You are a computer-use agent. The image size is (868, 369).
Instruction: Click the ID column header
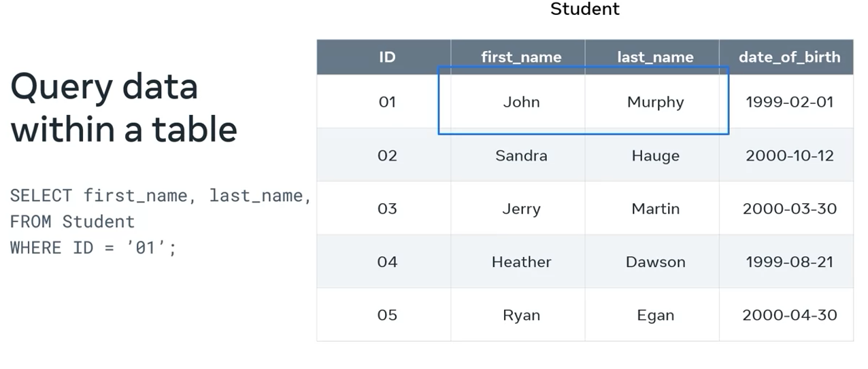click(386, 57)
